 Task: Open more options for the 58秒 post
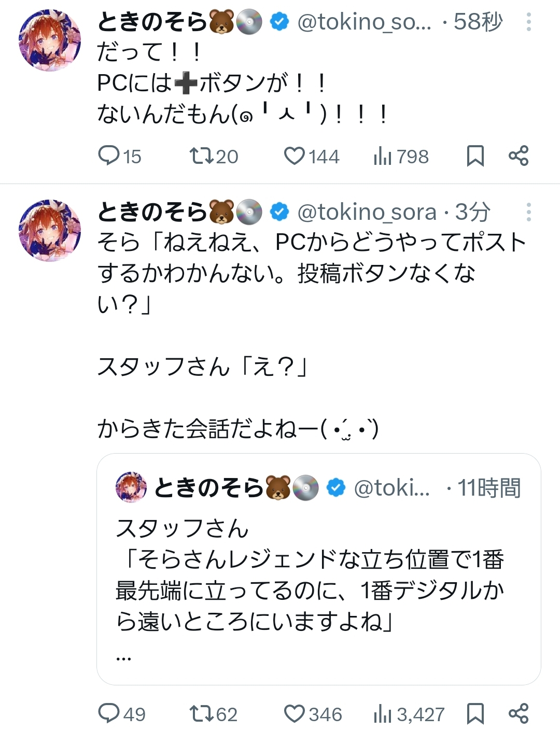coord(528,22)
